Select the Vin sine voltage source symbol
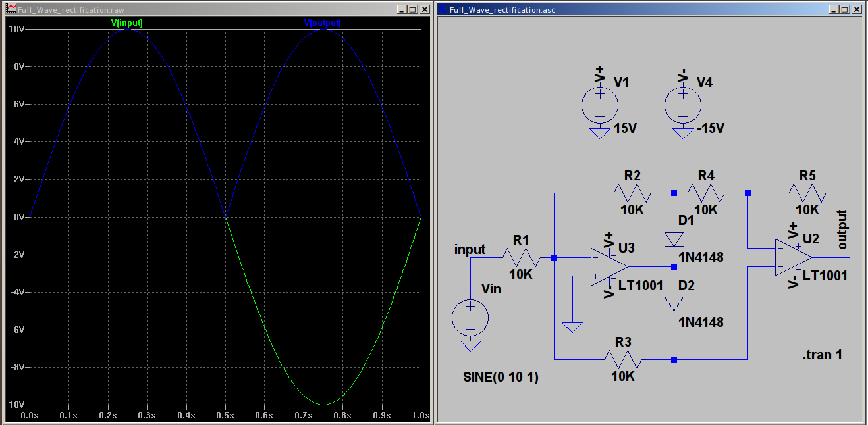The width and height of the screenshot is (868, 425). [470, 318]
